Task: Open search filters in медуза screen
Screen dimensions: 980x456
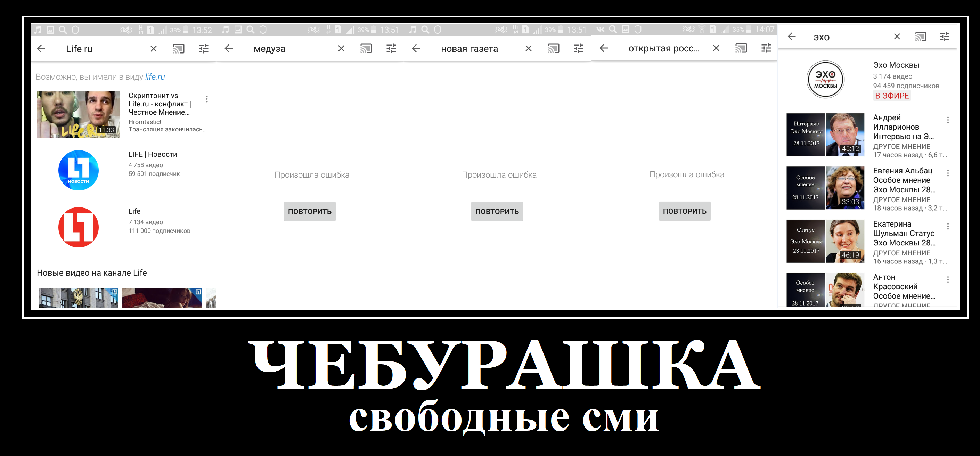Action: tap(391, 48)
